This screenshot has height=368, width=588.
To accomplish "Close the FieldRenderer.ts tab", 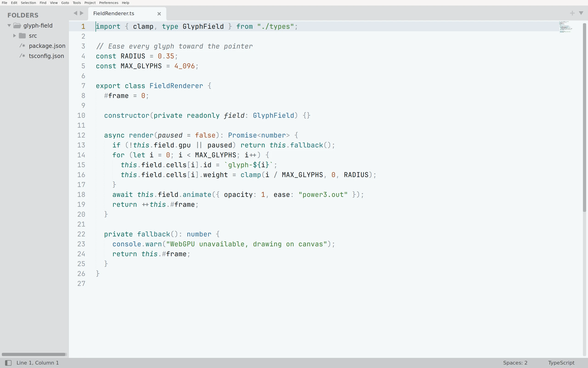I will pyautogui.click(x=159, y=14).
